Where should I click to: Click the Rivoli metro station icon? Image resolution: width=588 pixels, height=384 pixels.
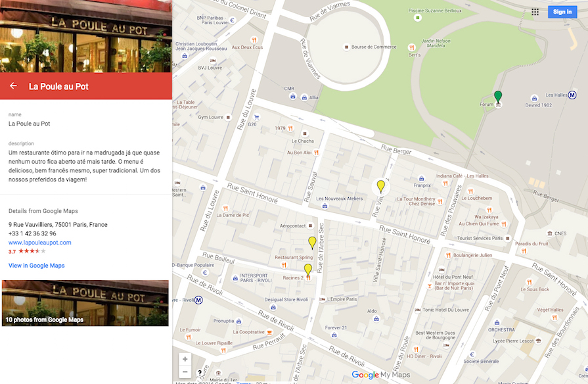click(198, 300)
